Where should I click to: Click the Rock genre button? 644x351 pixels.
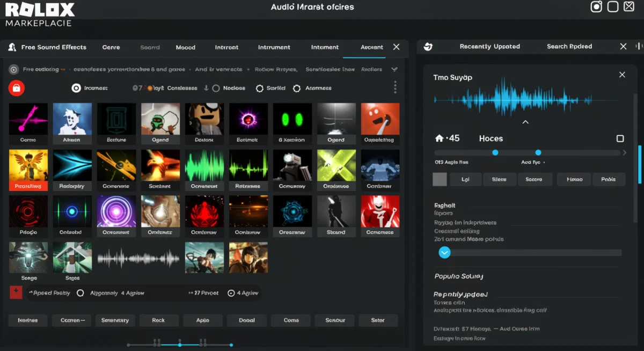[158, 320]
